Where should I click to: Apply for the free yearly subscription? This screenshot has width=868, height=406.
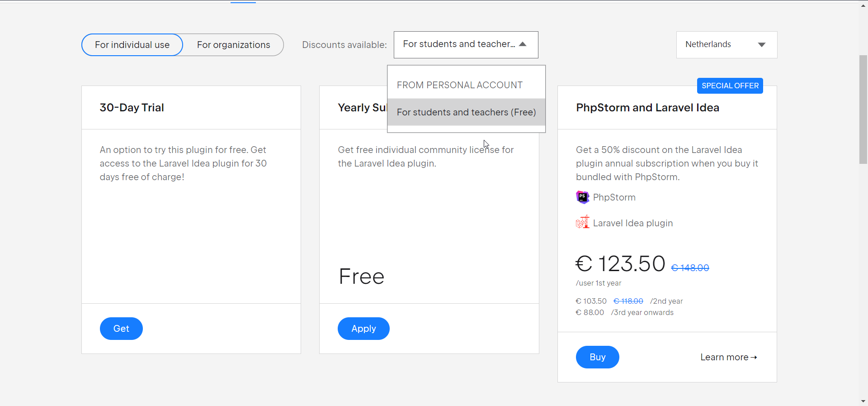coord(363,329)
